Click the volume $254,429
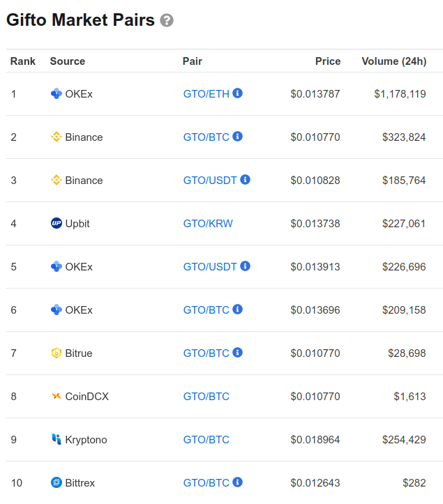Viewport: 443px width, 504px height. (404, 440)
